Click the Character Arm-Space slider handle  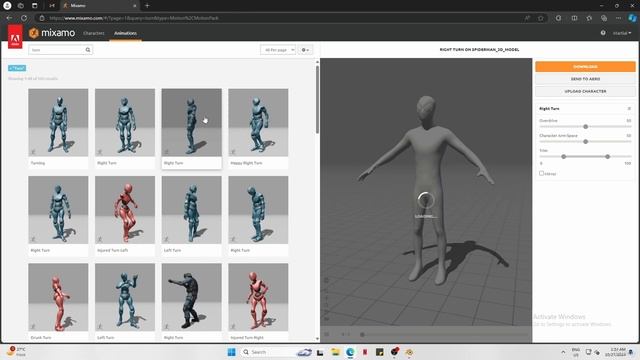coord(585,142)
